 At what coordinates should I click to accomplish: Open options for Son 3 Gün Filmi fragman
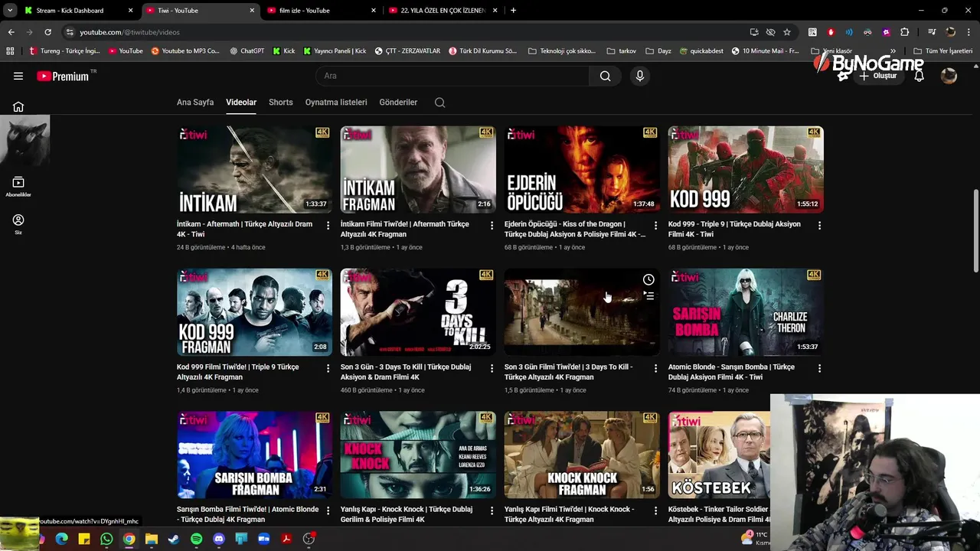pos(655,368)
